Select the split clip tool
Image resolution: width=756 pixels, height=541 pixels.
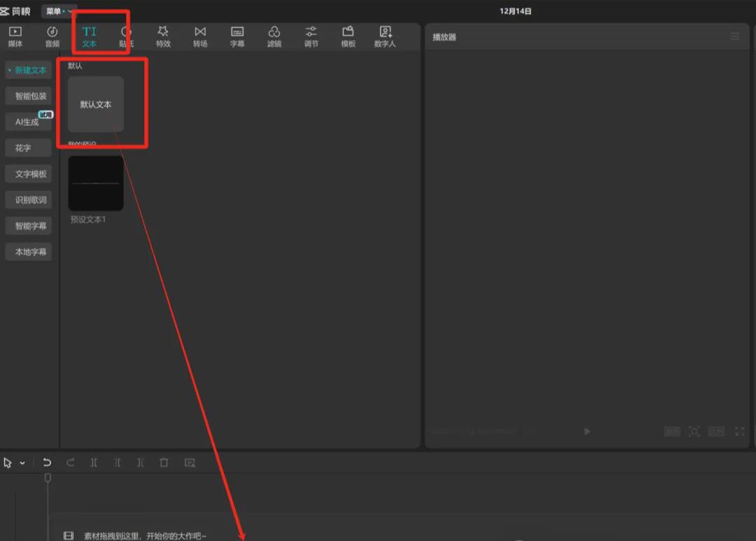pos(94,463)
